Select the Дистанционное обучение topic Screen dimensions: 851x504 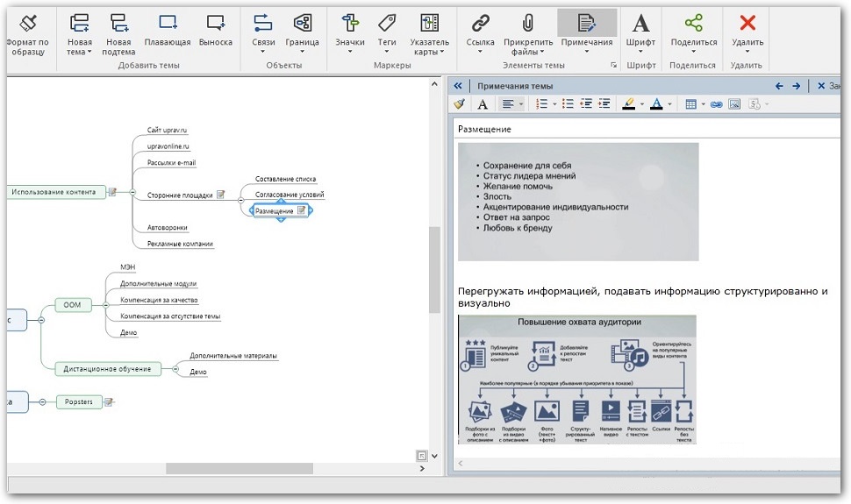(108, 369)
